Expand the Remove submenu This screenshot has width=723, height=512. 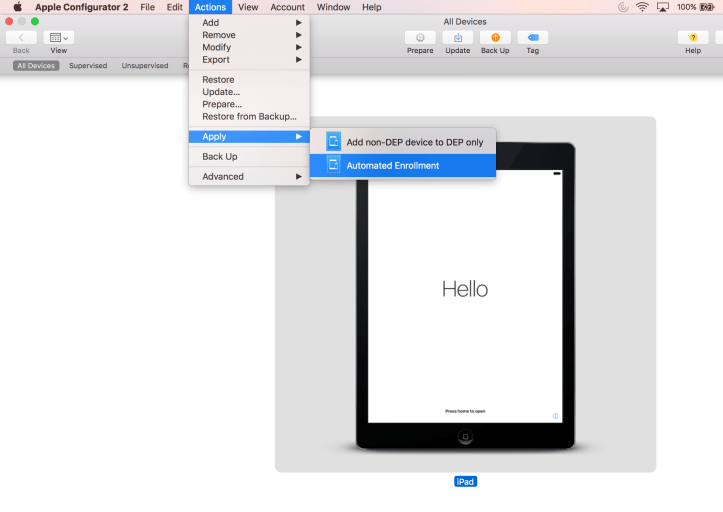tap(249, 35)
